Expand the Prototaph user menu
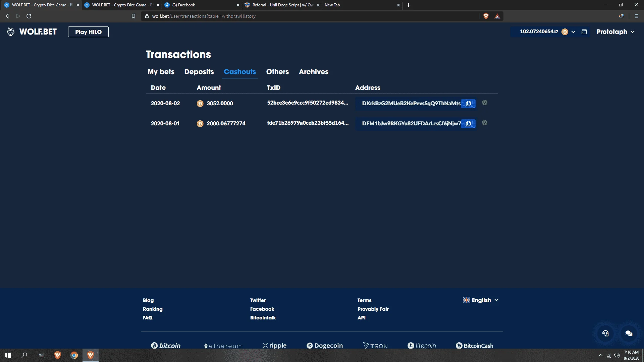This screenshot has height=362, width=644. point(615,32)
